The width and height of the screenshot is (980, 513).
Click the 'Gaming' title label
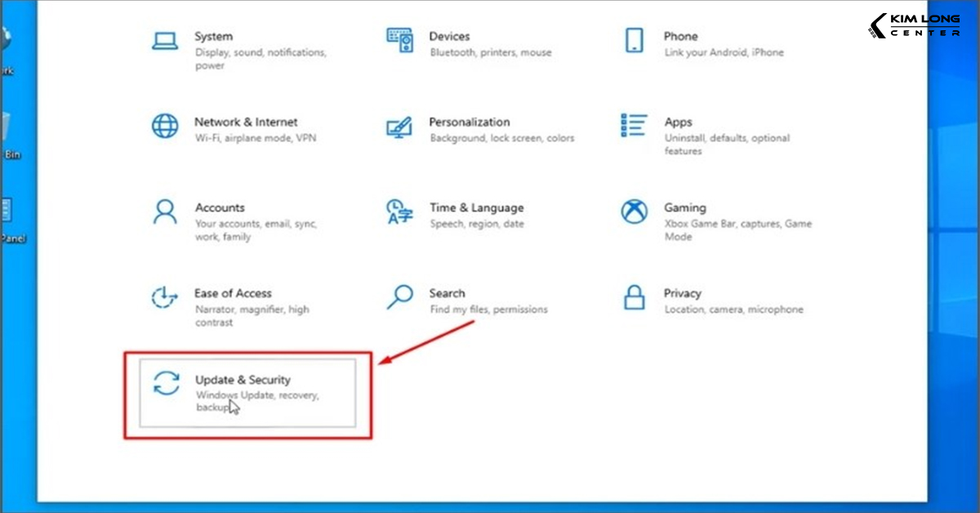tap(685, 207)
